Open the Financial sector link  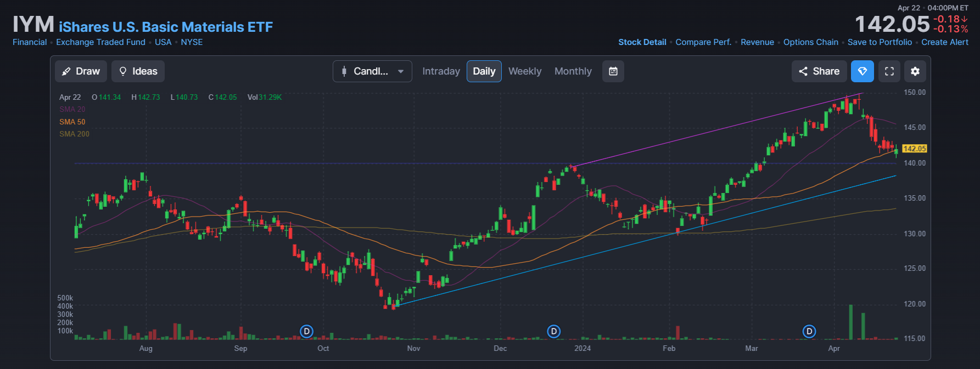coord(30,42)
